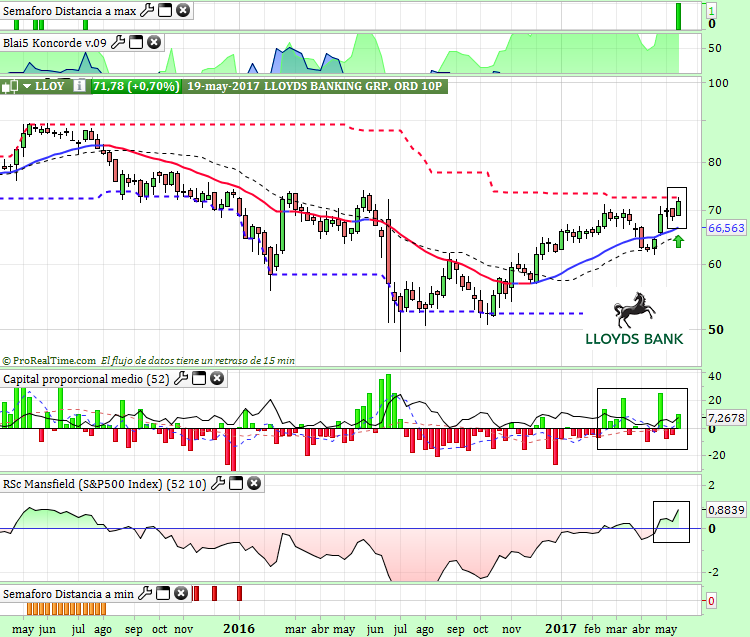Screen dimensions: 750x637
Task: Maximize the Blai5 Koncorde v.09 panel
Action: [136, 43]
